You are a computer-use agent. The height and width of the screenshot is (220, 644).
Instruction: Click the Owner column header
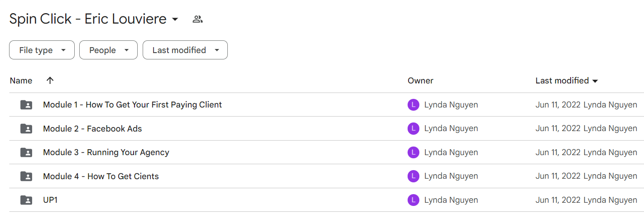(420, 81)
